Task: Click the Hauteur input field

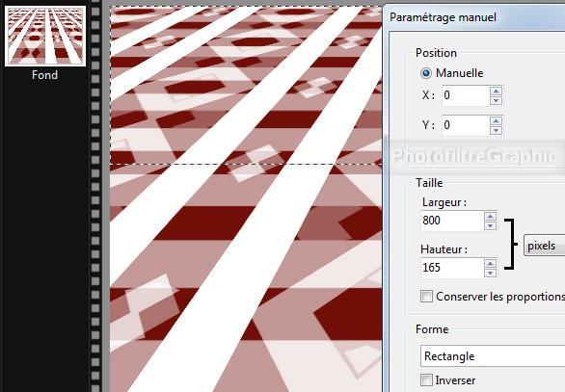Action: pos(452,268)
